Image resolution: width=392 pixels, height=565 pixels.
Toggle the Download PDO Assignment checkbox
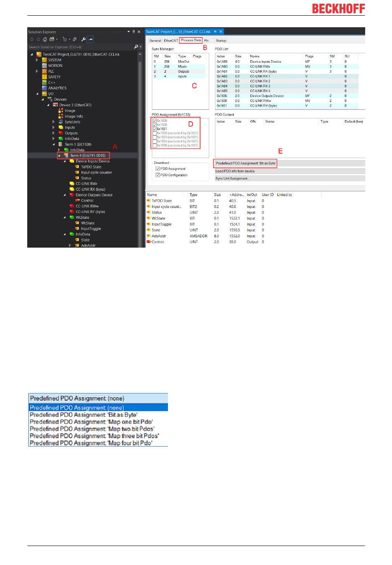pyautogui.click(x=158, y=169)
